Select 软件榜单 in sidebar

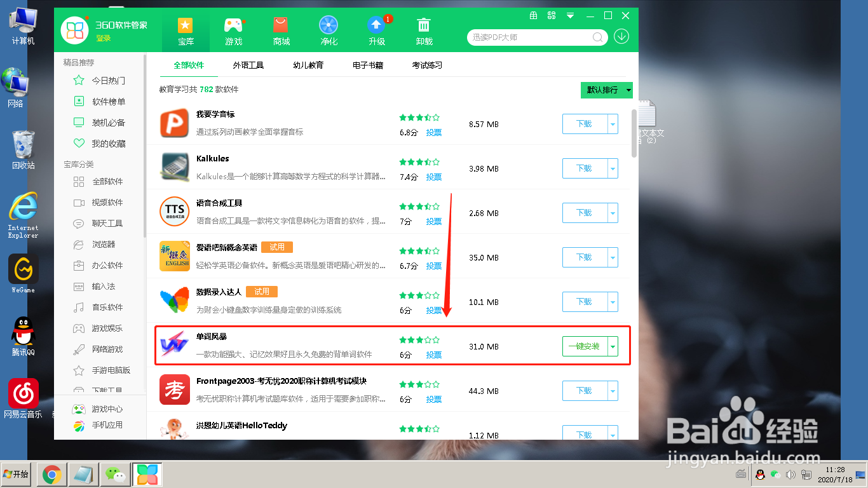100,102
